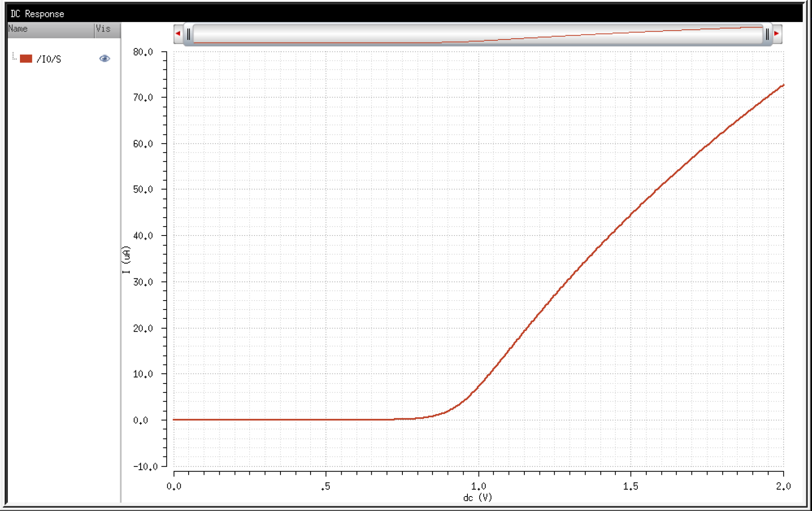Screen dimensions: 812x511
Task: Click the 30.0 y-axis tick label
Action: [143, 282]
